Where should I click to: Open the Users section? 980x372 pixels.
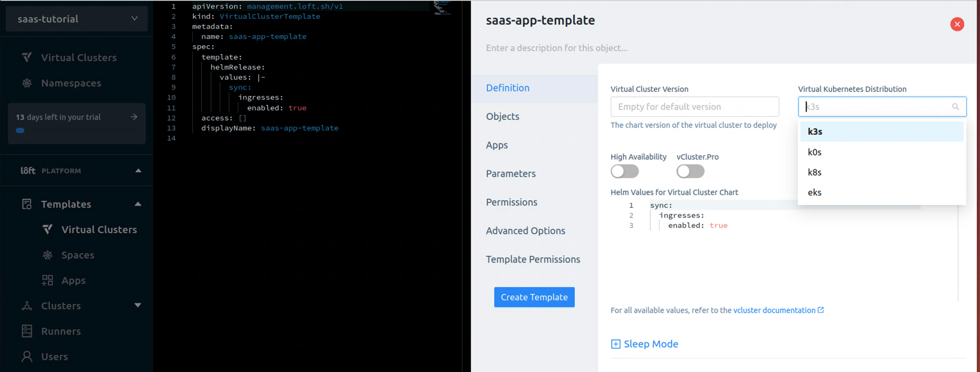pyautogui.click(x=54, y=356)
